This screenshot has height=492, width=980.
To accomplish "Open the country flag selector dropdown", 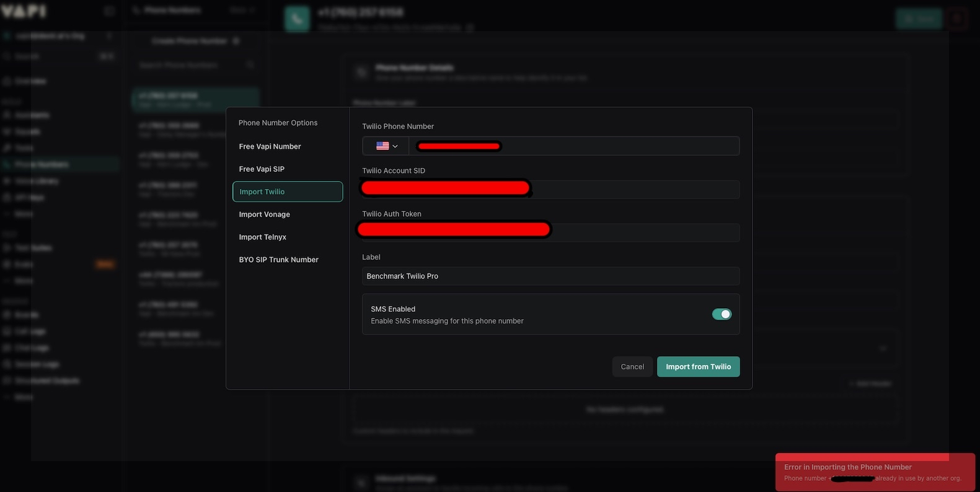I will click(386, 146).
